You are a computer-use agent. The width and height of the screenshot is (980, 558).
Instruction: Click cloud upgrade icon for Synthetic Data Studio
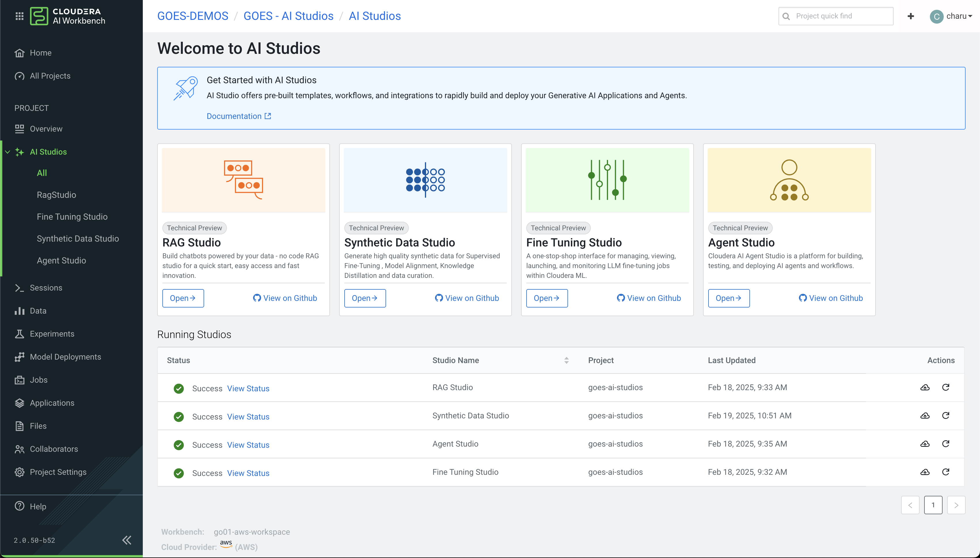point(925,415)
